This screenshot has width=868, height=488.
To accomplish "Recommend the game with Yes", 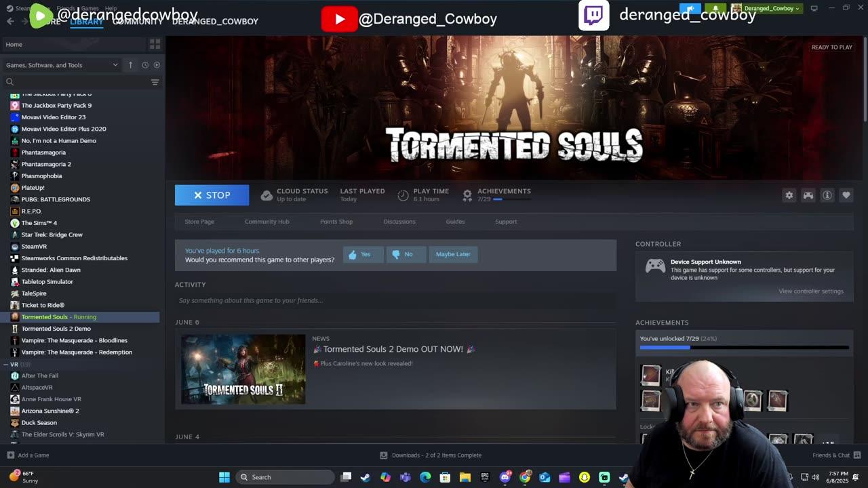I will [x=363, y=254].
